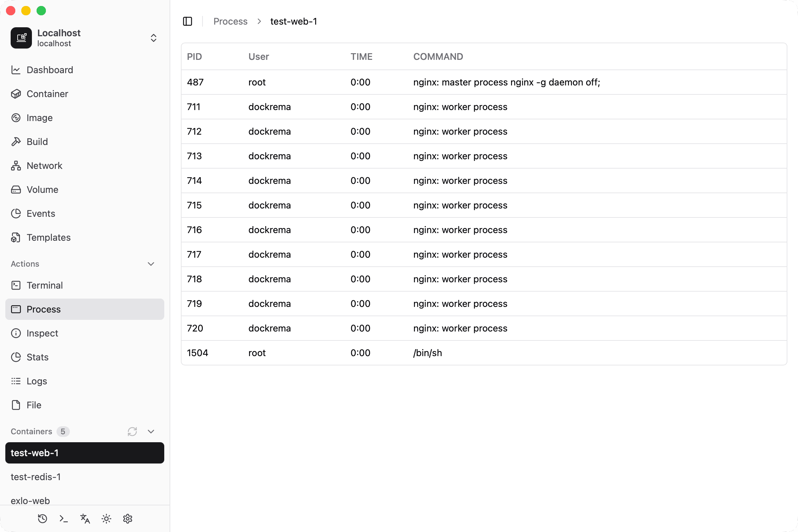Refresh the Containers list
This screenshot has width=798, height=532.
point(132,431)
